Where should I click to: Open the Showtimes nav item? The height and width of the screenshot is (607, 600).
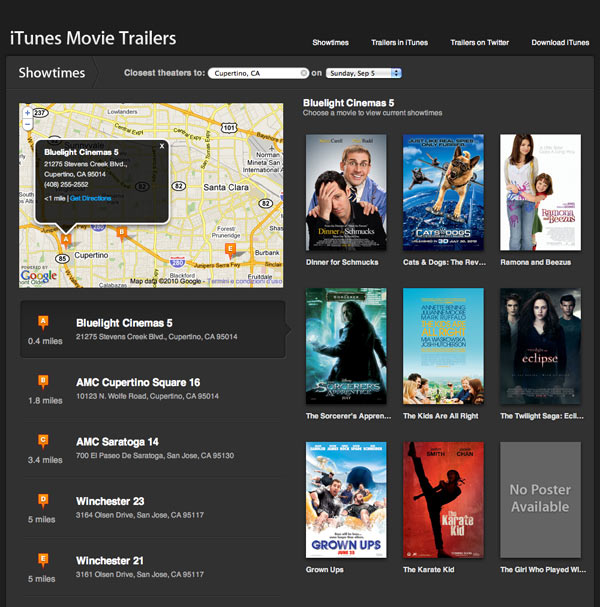[329, 43]
